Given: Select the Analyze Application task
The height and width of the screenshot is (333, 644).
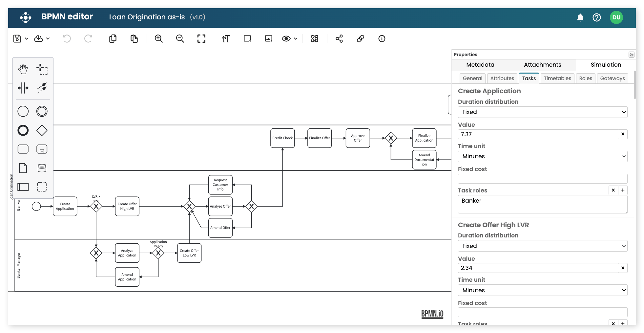Looking at the screenshot, I should tap(127, 253).
